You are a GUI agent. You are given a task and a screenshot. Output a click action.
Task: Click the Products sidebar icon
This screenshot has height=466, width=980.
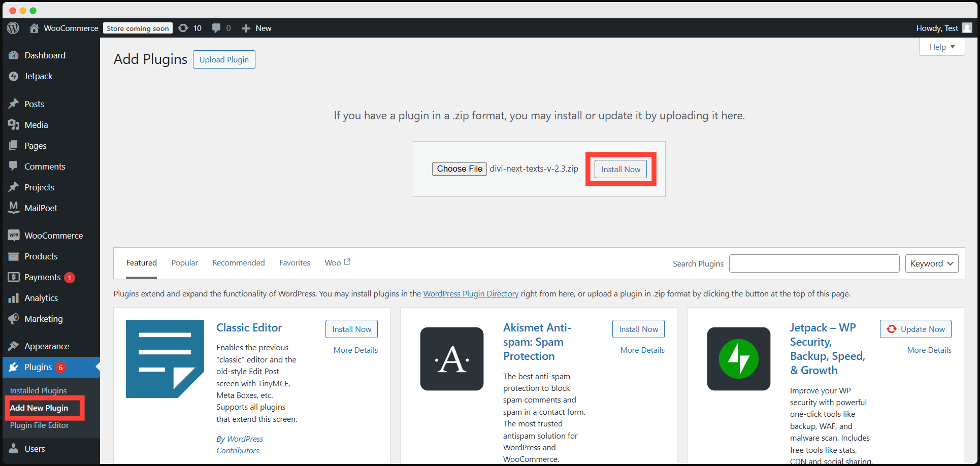14,256
